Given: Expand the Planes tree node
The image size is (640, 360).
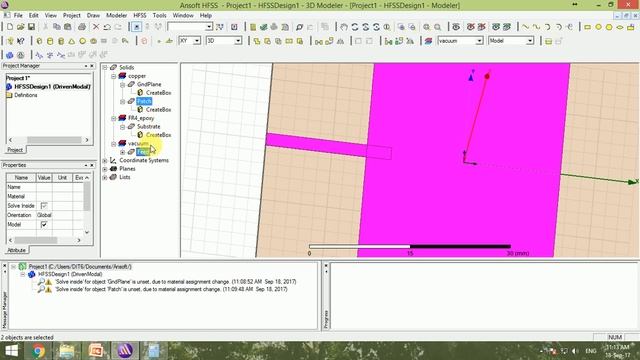Looking at the screenshot, I should pyautogui.click(x=105, y=169).
